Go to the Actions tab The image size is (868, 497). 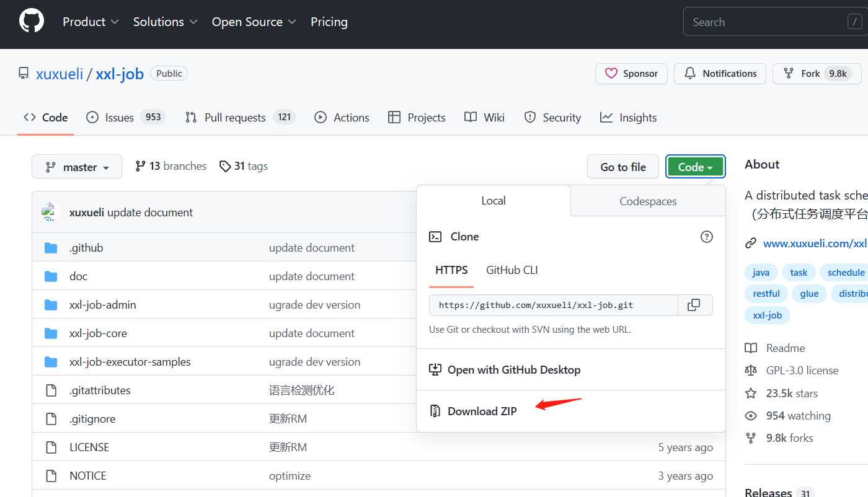[x=342, y=118]
